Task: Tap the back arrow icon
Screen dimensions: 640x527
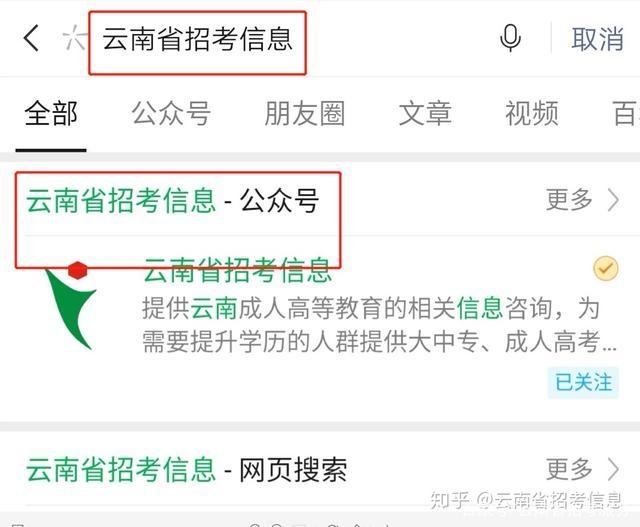Action: pos(31,38)
